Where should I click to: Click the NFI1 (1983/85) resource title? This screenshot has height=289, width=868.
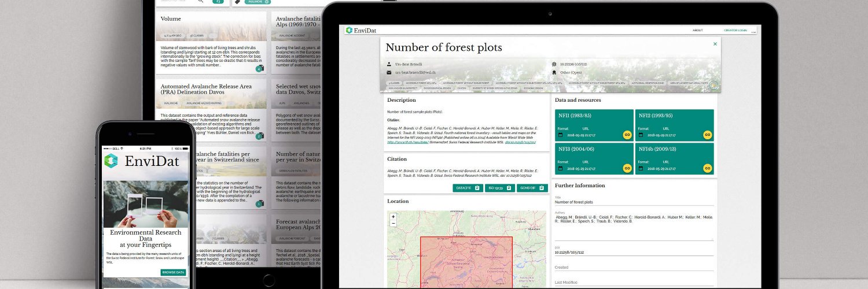[x=575, y=116]
